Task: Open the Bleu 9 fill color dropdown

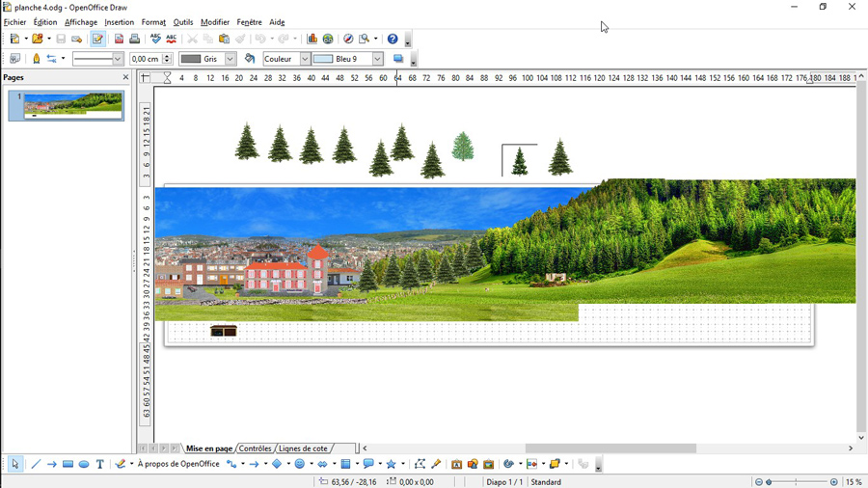Action: point(377,59)
